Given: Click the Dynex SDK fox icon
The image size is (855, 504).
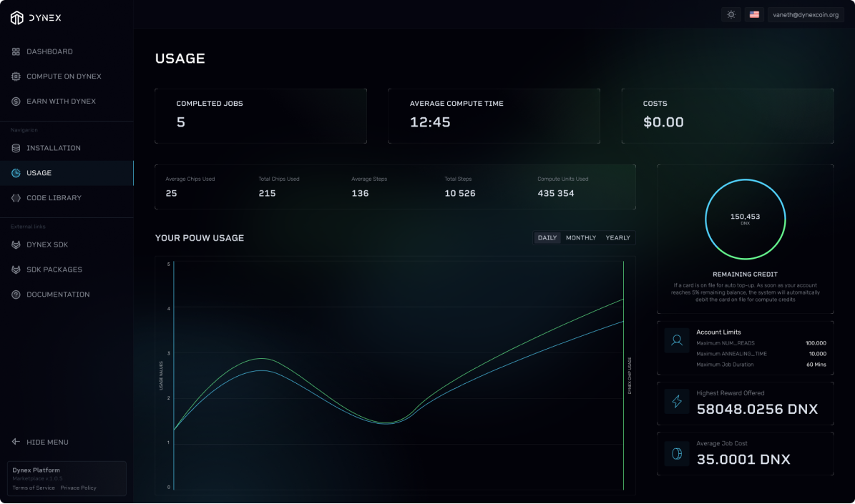Looking at the screenshot, I should 16,245.
